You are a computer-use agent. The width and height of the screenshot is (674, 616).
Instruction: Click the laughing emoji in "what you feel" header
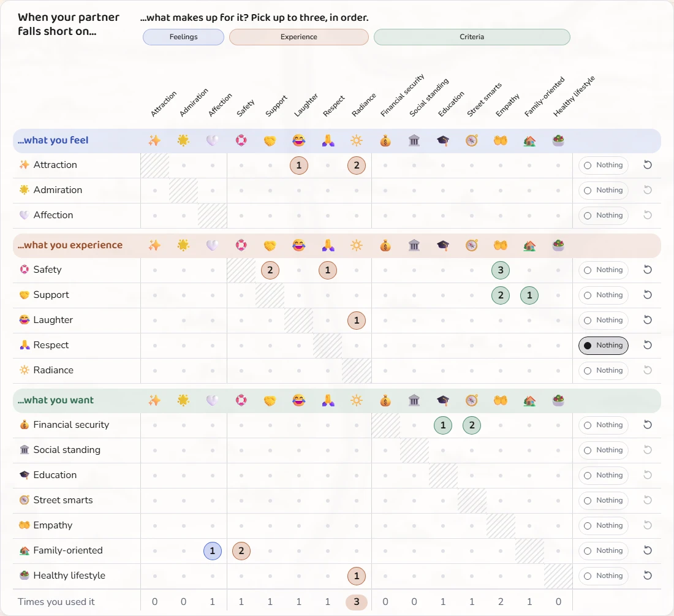pos(299,140)
